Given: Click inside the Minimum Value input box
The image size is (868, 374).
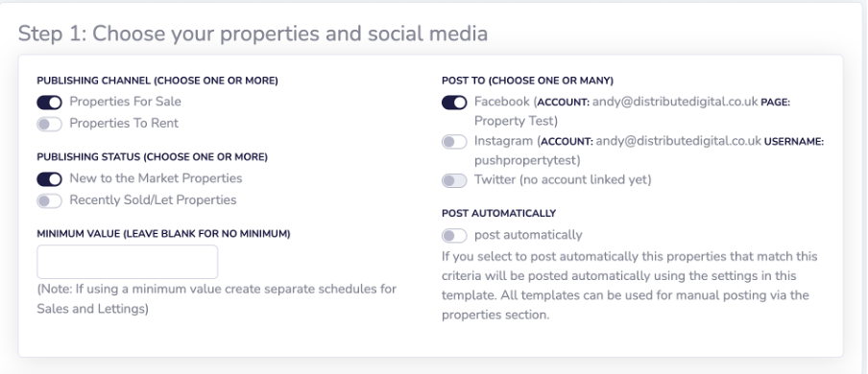Looking at the screenshot, I should click(128, 262).
